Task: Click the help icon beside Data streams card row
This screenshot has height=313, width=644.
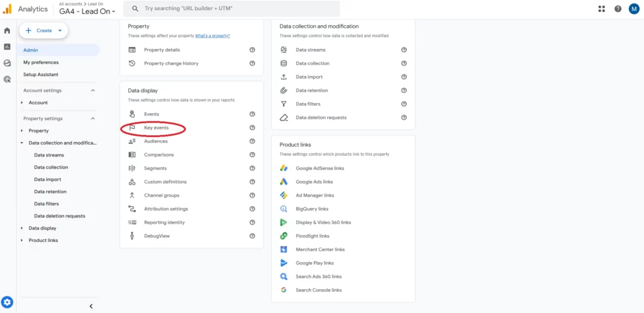Action: pyautogui.click(x=404, y=50)
